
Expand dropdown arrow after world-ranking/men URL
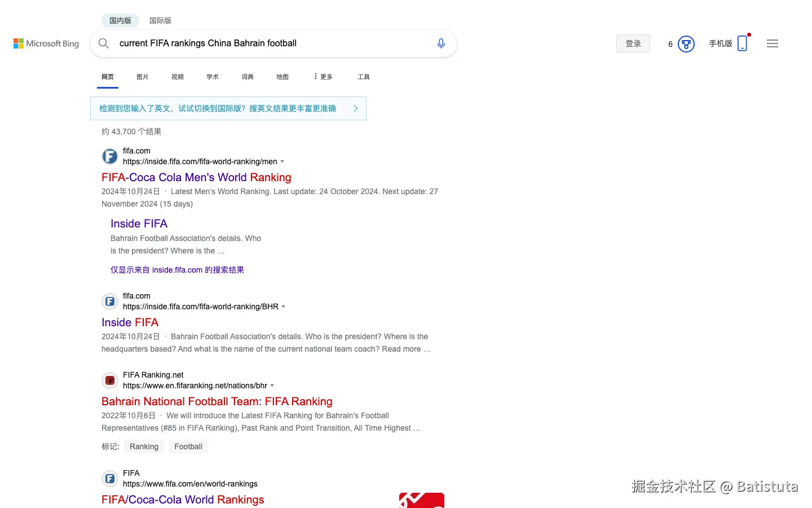tap(283, 161)
